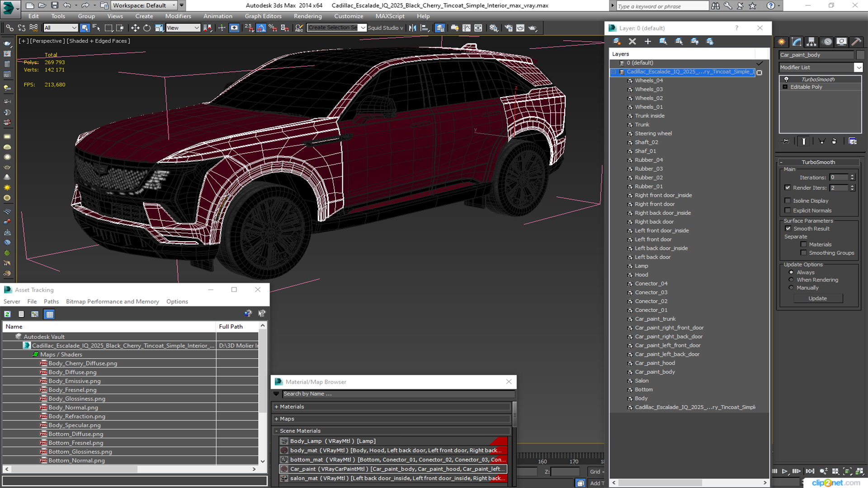The height and width of the screenshot is (488, 868).
Task: Choose the Rectangular Selection Region tool
Action: 108,28
